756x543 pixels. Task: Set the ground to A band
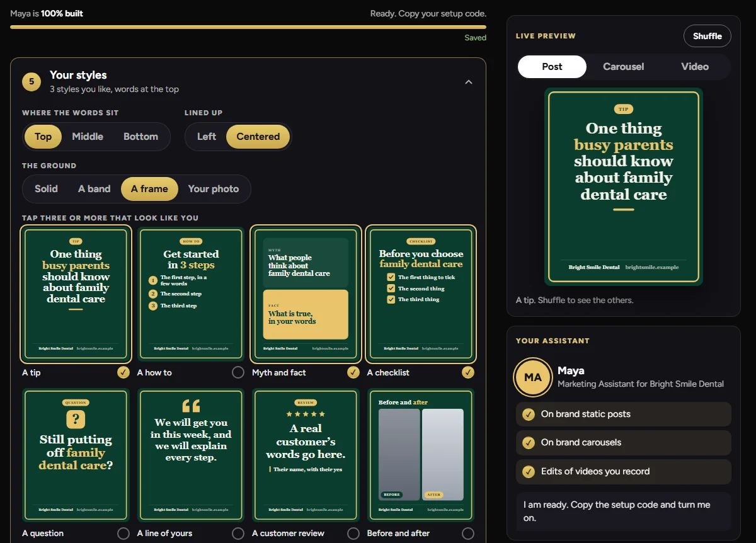(94, 188)
